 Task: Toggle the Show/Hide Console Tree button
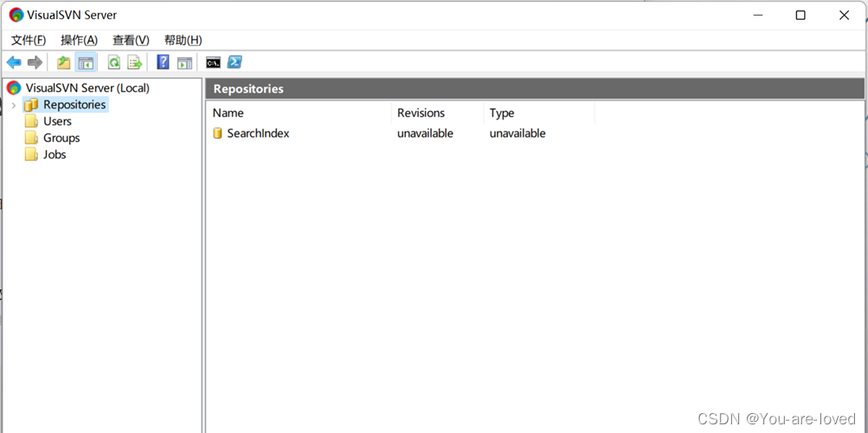(86, 62)
